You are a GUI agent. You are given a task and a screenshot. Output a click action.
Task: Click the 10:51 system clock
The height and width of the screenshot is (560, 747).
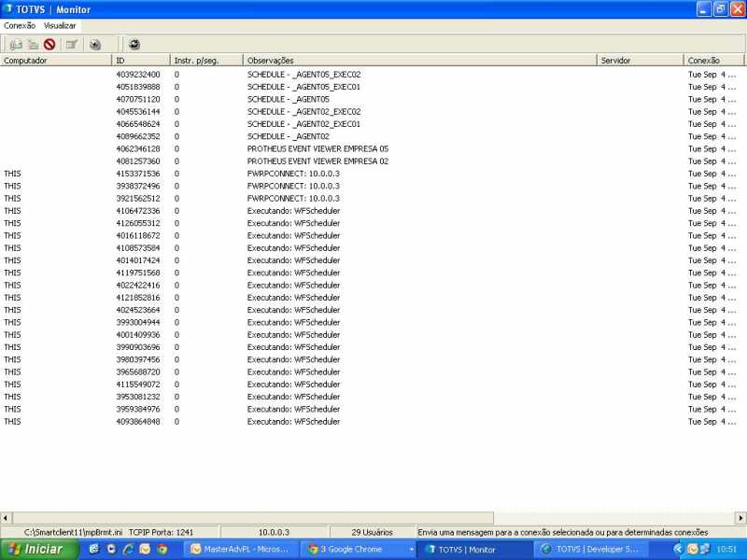726,549
